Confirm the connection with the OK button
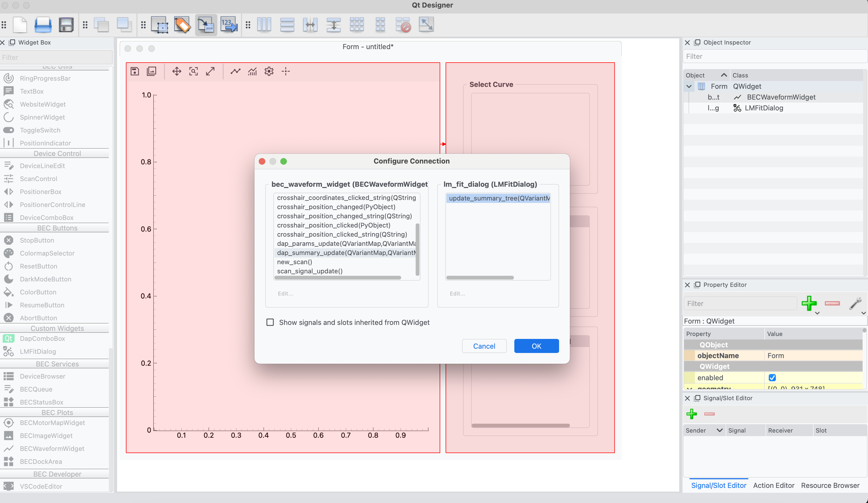868x503 pixels. [536, 346]
